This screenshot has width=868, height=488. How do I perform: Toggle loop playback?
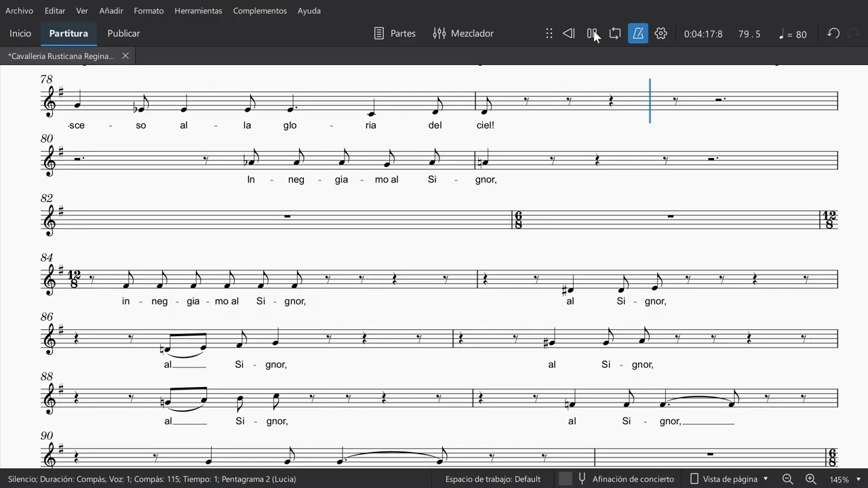pos(615,33)
